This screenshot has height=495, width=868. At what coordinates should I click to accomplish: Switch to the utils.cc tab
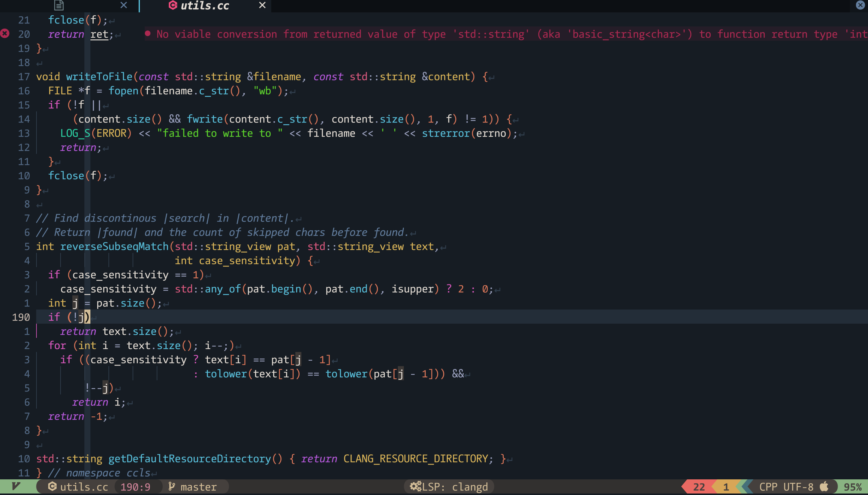click(x=205, y=5)
